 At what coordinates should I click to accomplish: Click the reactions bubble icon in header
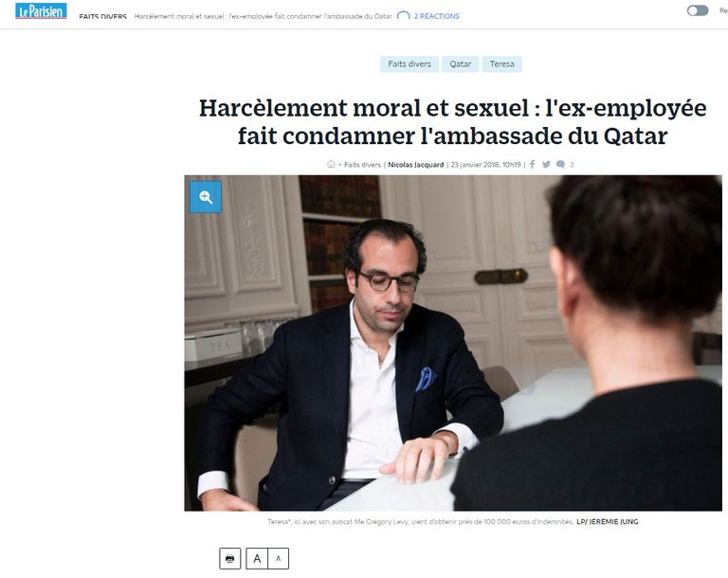[404, 16]
